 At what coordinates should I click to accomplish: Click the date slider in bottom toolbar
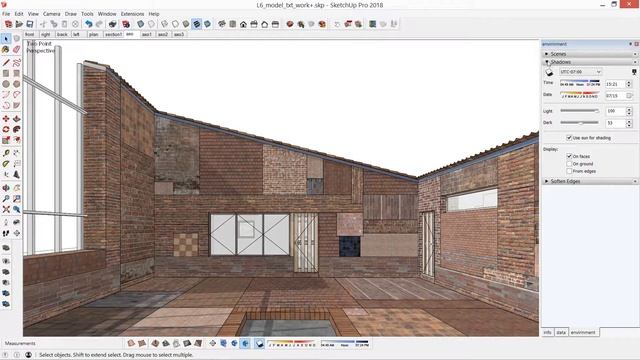click(291, 344)
